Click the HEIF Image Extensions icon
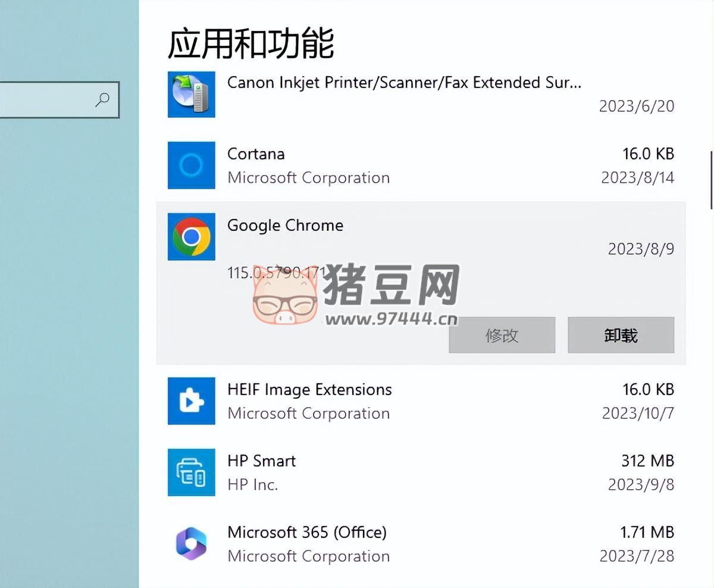The image size is (714, 588). [191, 401]
